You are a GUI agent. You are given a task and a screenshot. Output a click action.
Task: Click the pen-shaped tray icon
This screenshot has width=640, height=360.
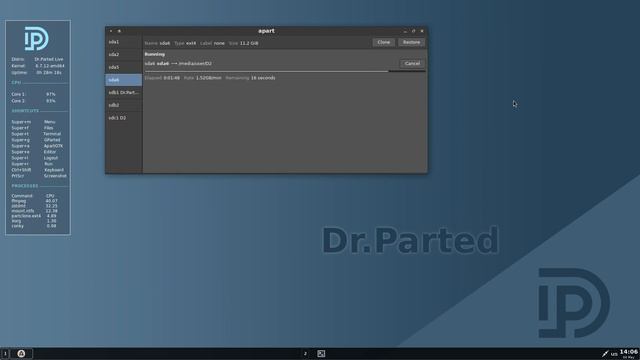pos(605,354)
